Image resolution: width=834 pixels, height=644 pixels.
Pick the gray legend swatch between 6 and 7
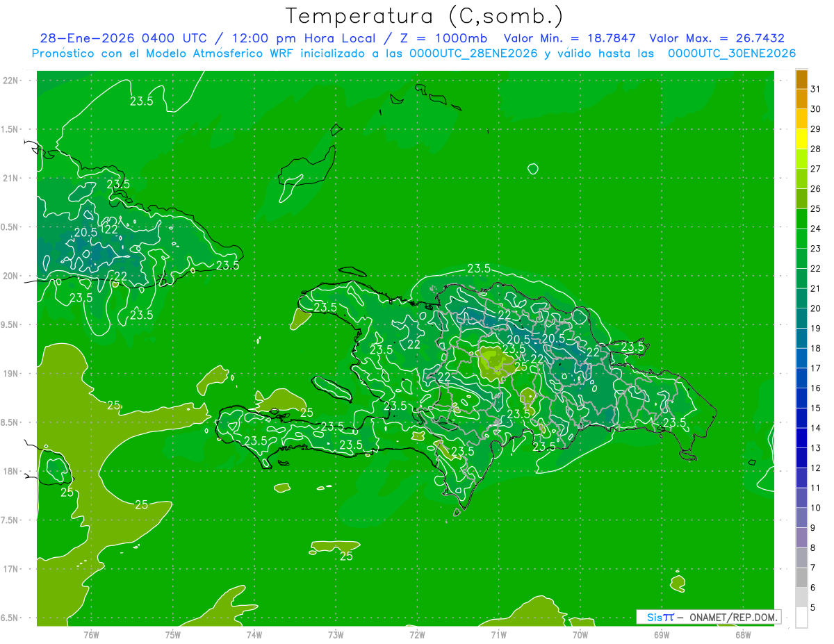pos(801,577)
